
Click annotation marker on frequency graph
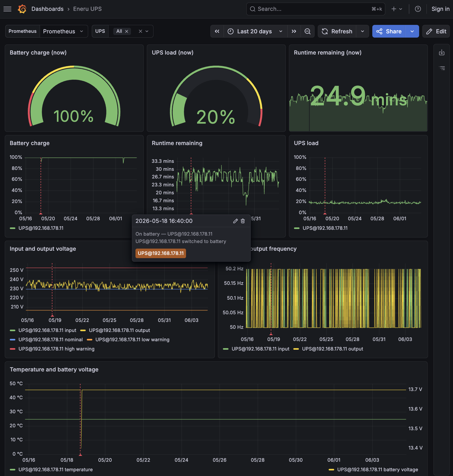click(271, 334)
